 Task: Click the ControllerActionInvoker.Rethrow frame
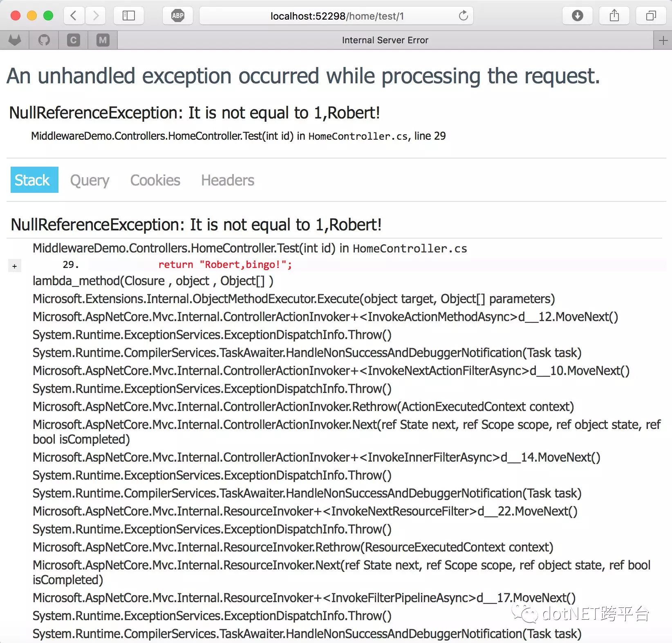click(303, 407)
